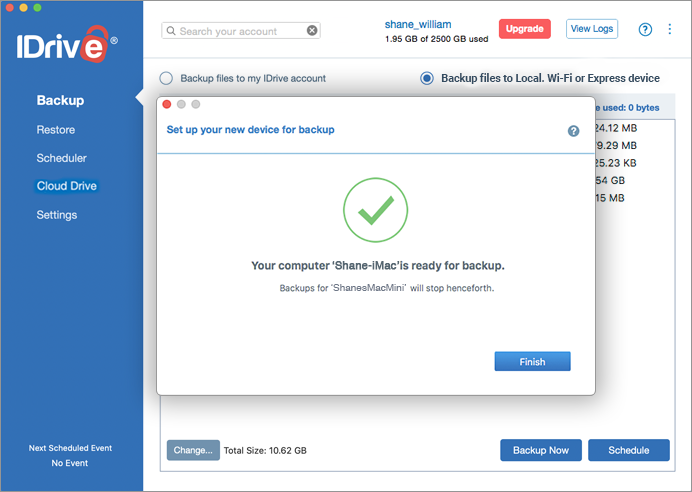
Task: Switch to Cloud Drive
Action: [x=67, y=186]
